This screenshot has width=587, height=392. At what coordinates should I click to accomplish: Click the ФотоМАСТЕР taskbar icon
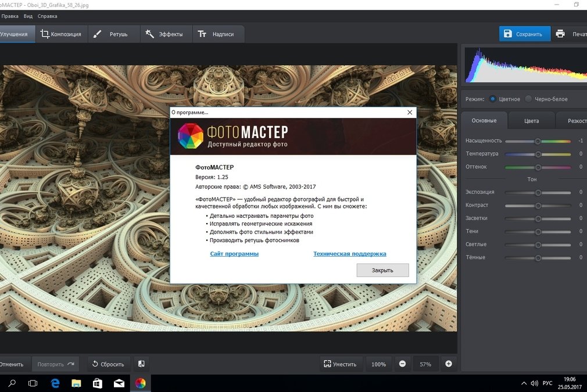tap(141, 383)
